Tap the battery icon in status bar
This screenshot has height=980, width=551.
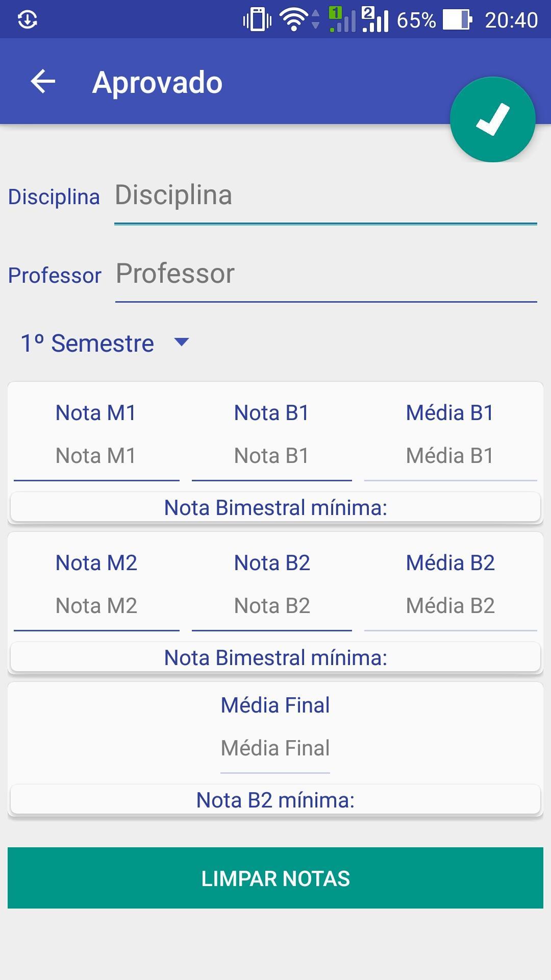(x=457, y=20)
